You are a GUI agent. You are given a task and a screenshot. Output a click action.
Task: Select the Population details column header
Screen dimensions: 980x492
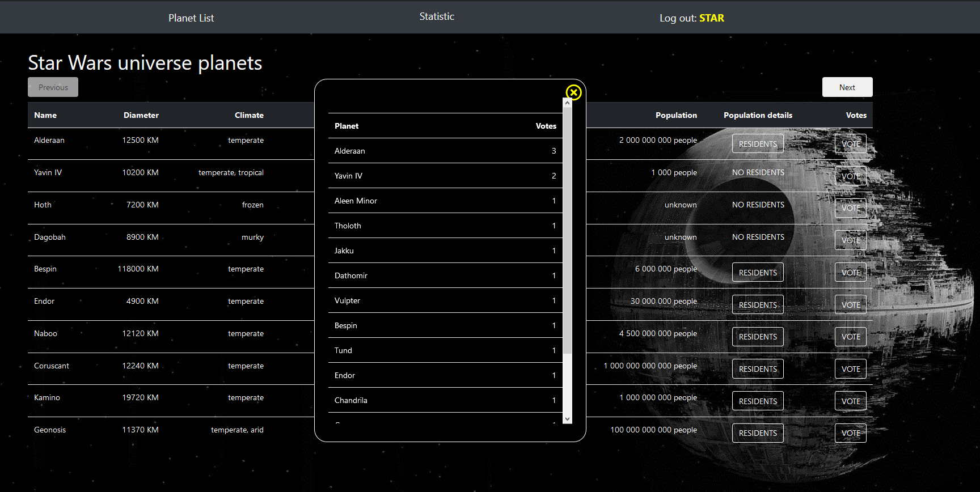click(x=758, y=115)
